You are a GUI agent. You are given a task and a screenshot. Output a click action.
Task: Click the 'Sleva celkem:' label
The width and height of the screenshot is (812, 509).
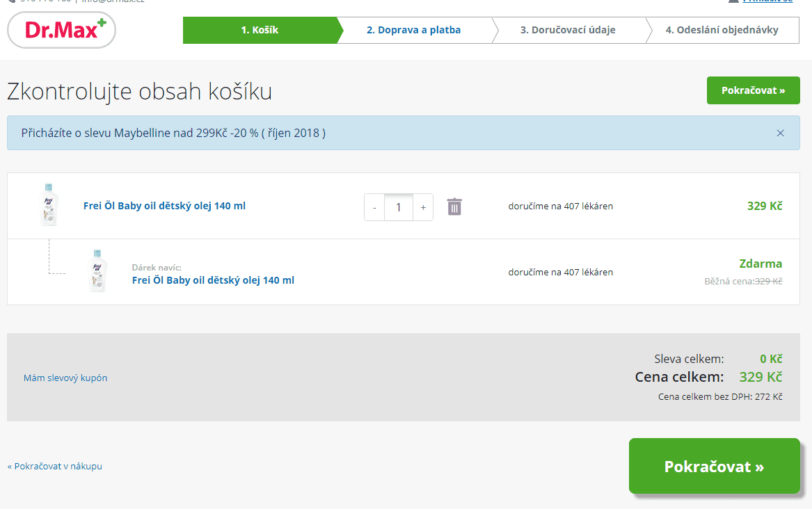(689, 359)
